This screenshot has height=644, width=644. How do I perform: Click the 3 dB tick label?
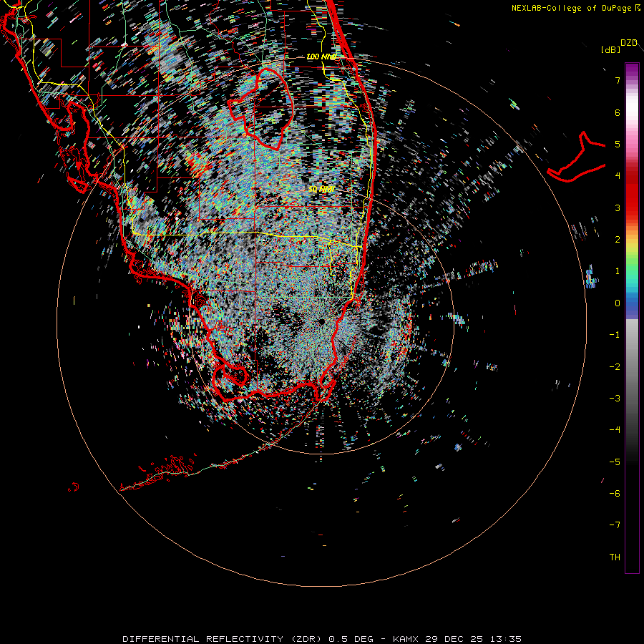pyautogui.click(x=618, y=208)
